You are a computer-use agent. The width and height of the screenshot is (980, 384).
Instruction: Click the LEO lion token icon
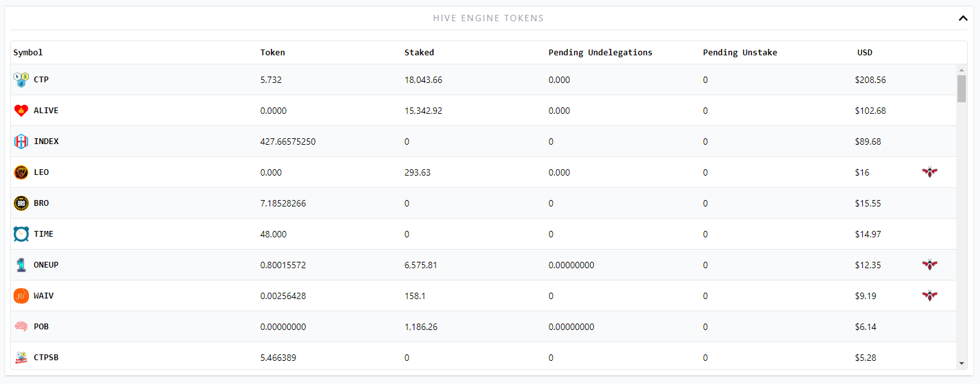pos(21,172)
